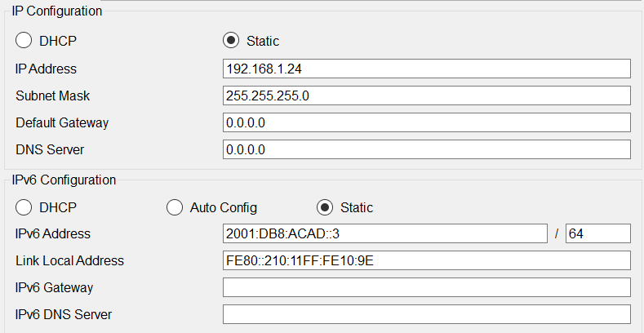644x333 pixels.
Task: Click the Link Local Address label text
Action: 69,260
